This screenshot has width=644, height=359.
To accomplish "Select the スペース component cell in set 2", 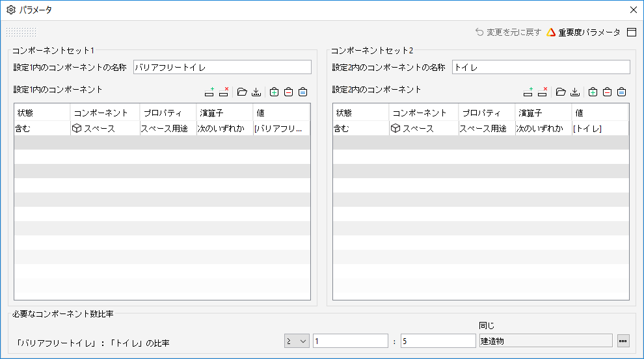I will 423,129.
